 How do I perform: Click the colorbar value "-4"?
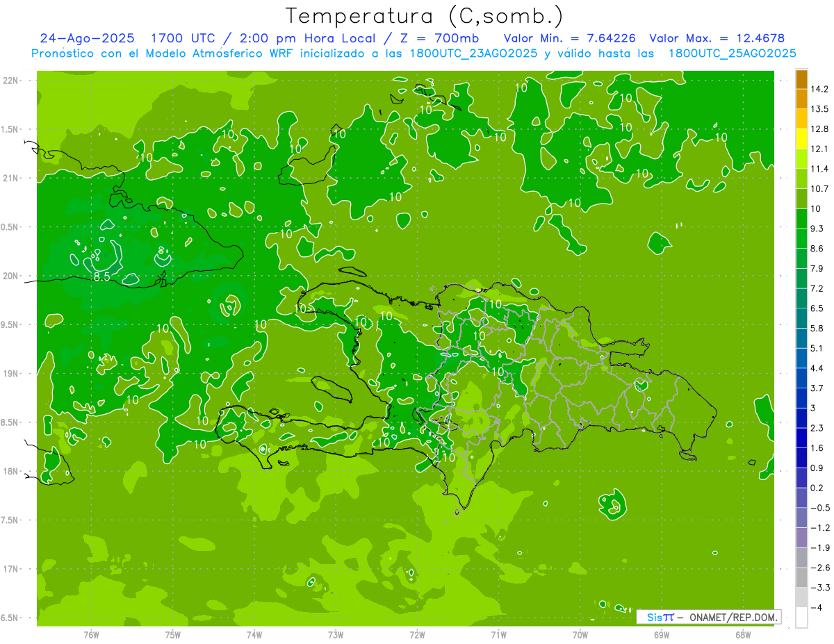[817, 607]
